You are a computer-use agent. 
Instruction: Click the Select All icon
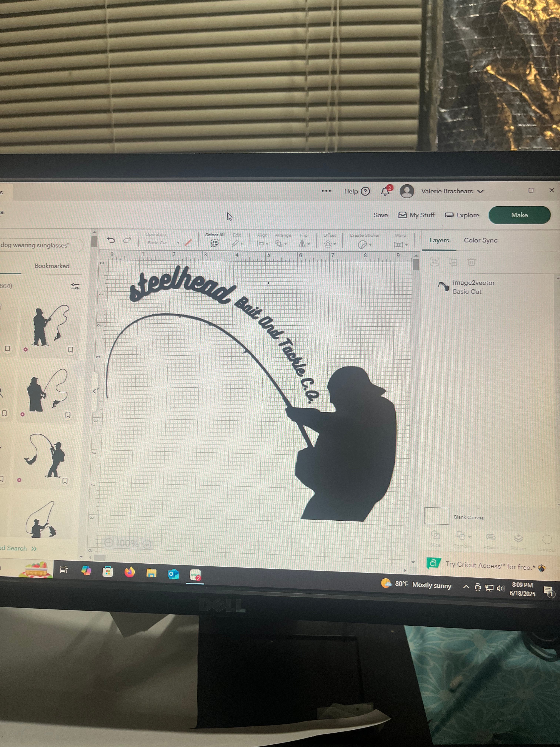[x=215, y=243]
